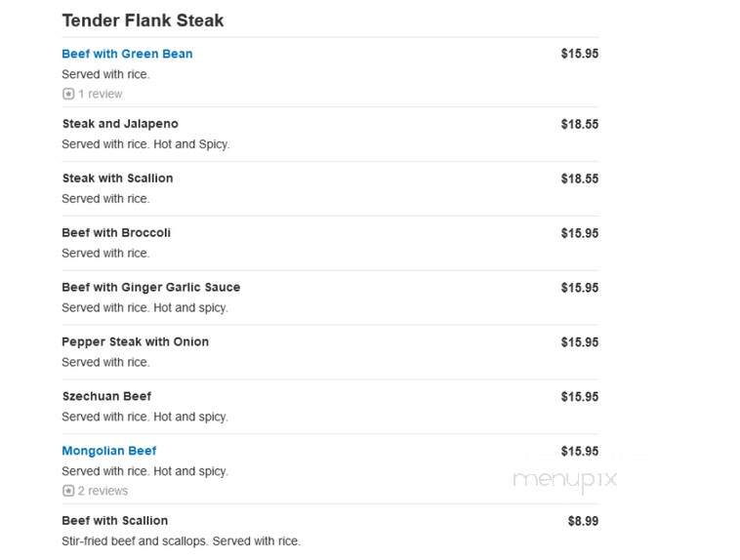The height and width of the screenshot is (560, 740).
Task: Select the Steak with Scallion item
Action: 117,178
